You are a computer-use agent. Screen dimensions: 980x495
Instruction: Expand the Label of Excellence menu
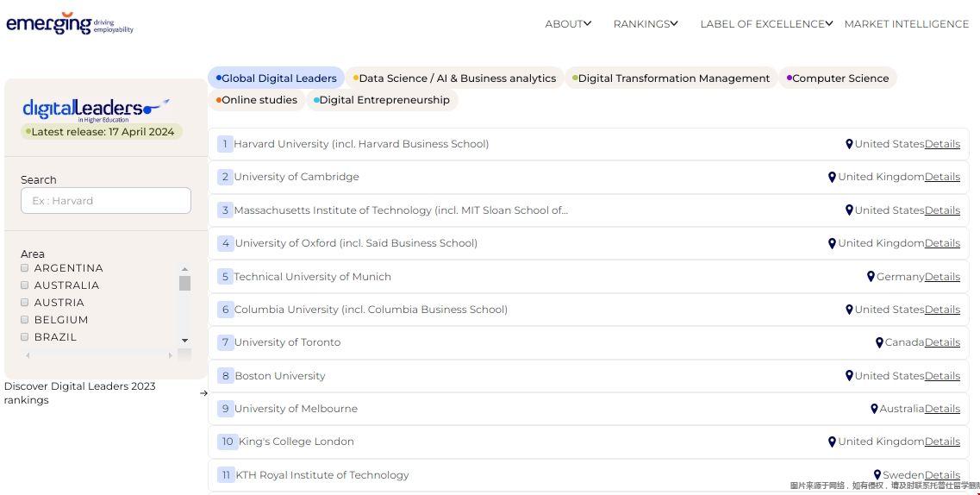[765, 24]
